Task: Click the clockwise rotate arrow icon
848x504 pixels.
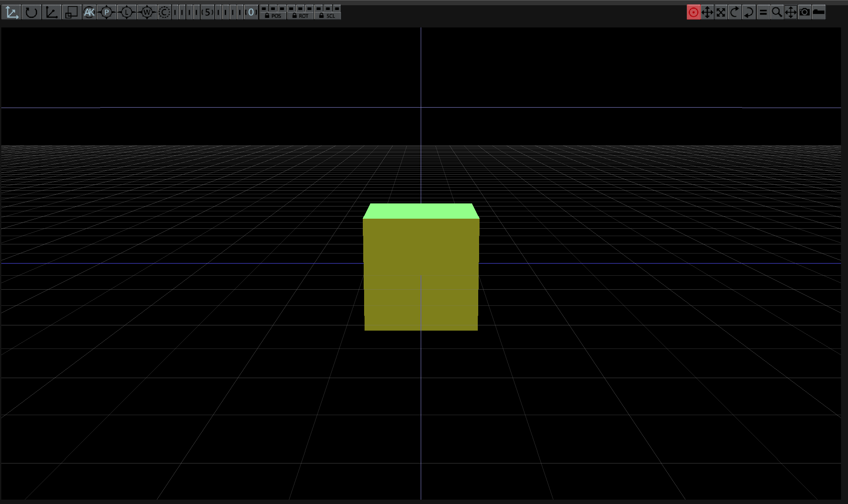Action: click(x=735, y=12)
